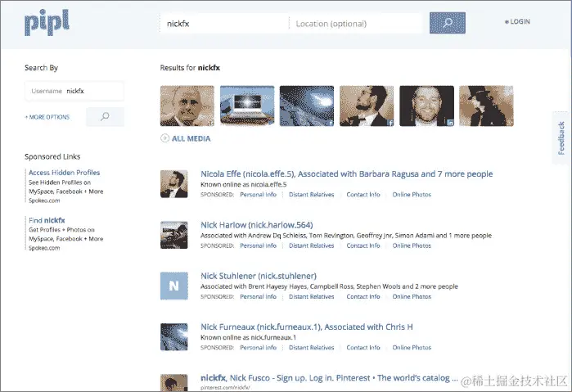Open the Nick Harlow result title
The image size is (572, 392).
(257, 225)
